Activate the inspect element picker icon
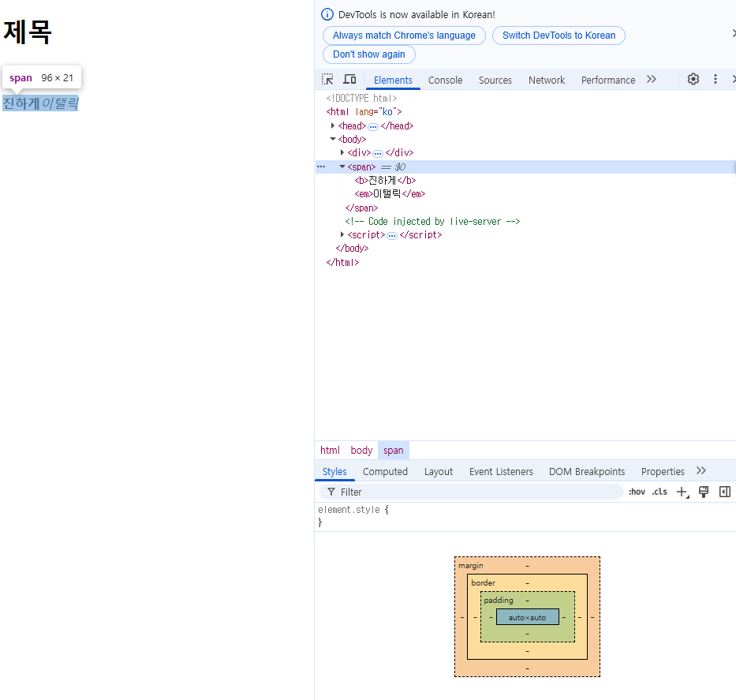Viewport: 736px width, 700px height. (327, 80)
